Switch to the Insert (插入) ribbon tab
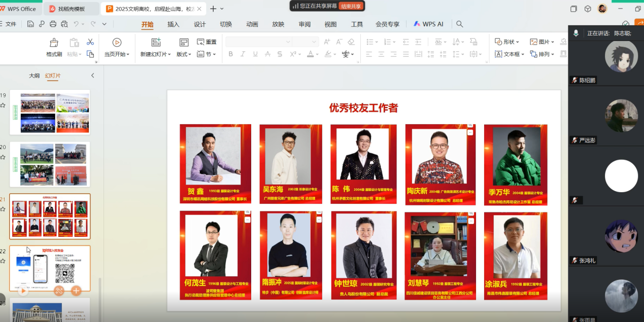 pyautogui.click(x=174, y=24)
